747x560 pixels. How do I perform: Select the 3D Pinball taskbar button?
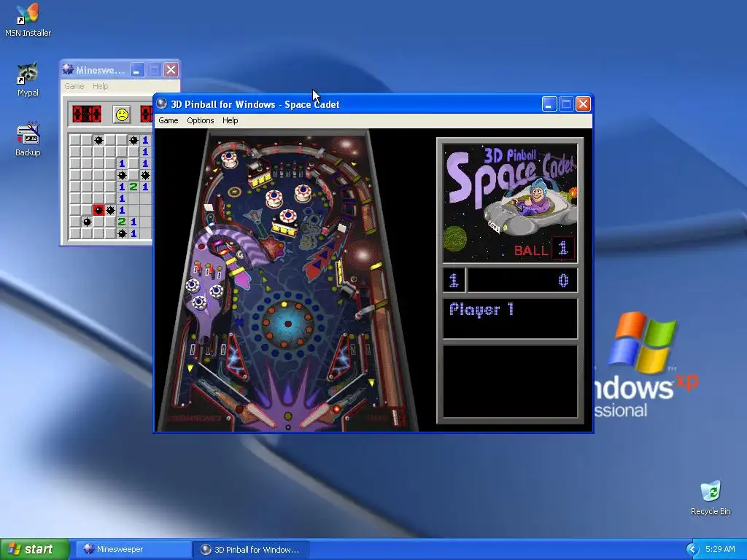click(251, 549)
